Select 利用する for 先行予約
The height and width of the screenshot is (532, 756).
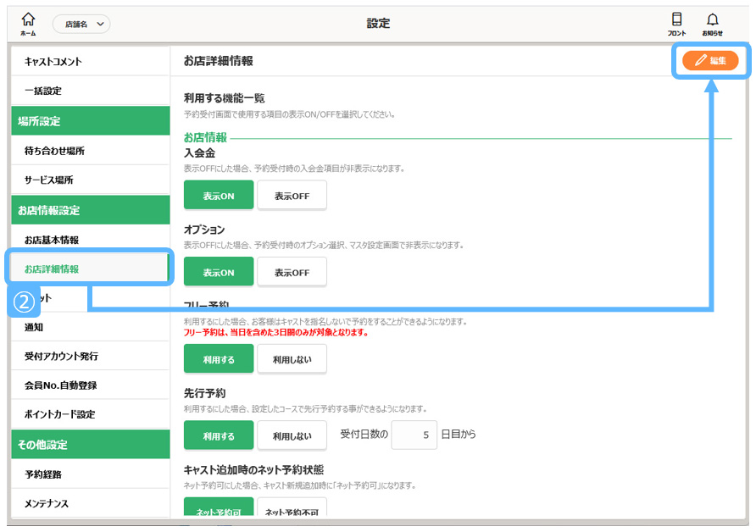pyautogui.click(x=219, y=435)
